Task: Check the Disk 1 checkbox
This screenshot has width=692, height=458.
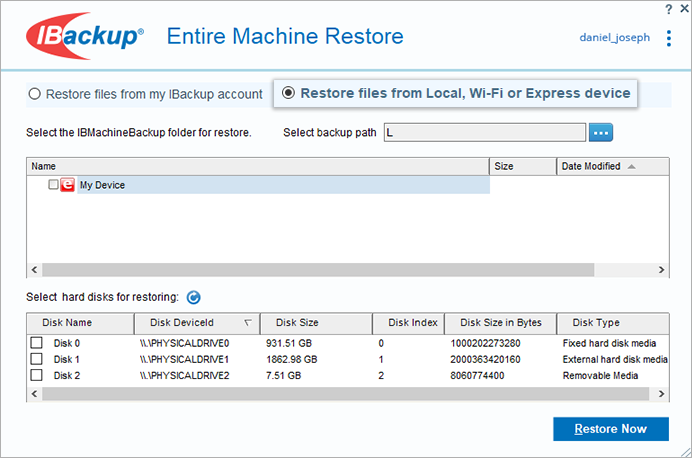Action: coord(37,359)
